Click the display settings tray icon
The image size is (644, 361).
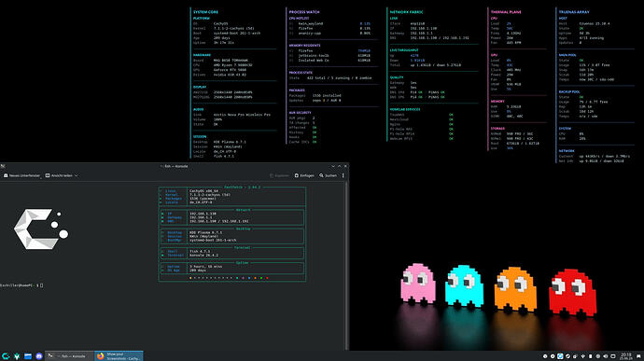point(613,356)
